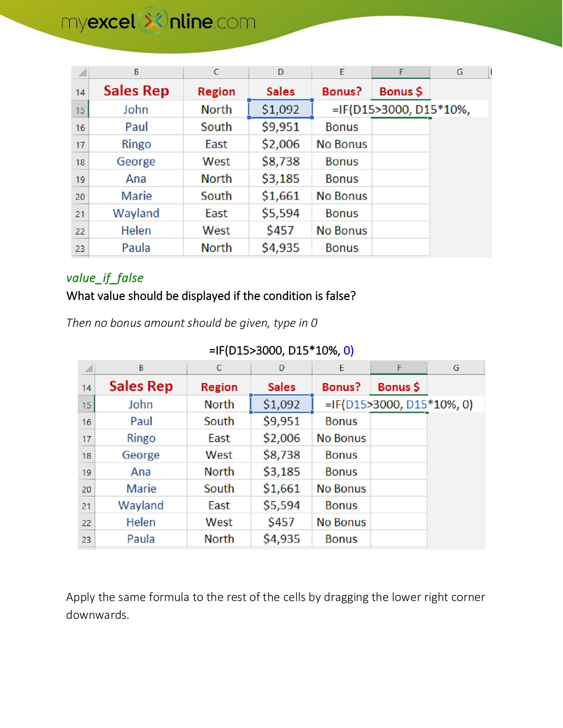Select the Wayland cell in the lower table
Image resolution: width=563 pixels, height=728 pixels.
click(140, 505)
